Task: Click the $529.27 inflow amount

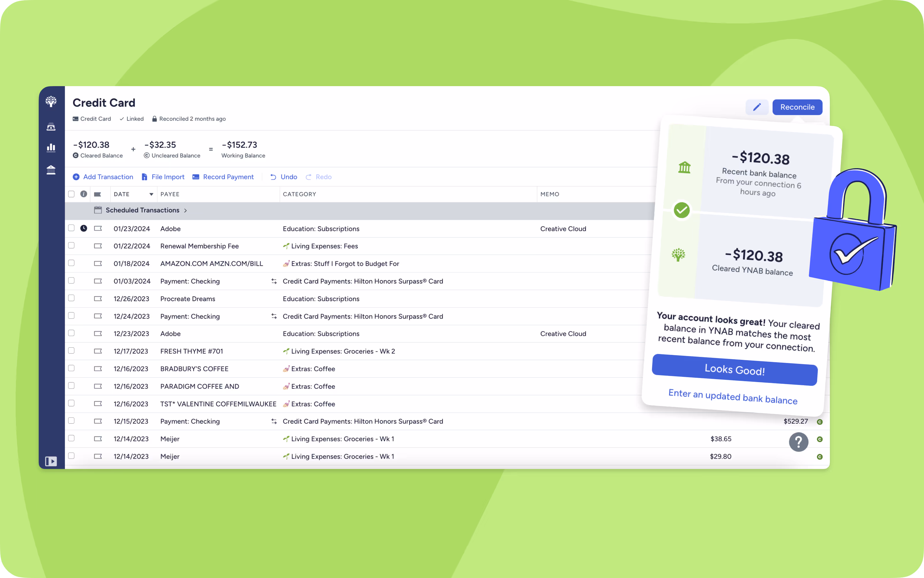Action: [796, 421]
